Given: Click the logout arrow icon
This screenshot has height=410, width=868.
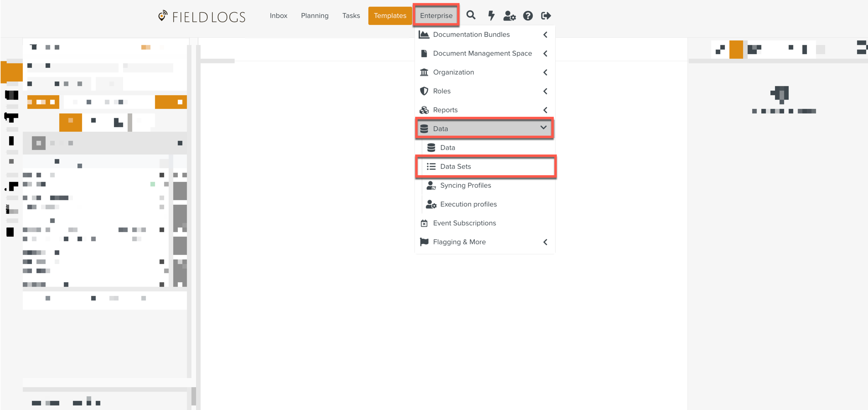Looking at the screenshot, I should pos(546,16).
